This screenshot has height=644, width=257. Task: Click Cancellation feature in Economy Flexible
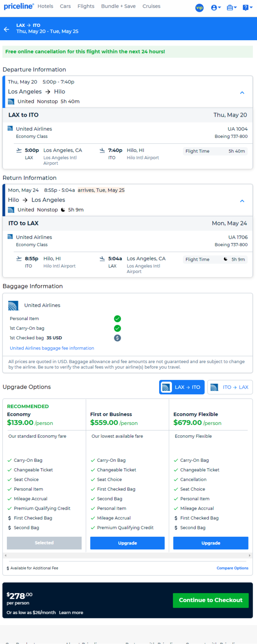coord(193,479)
